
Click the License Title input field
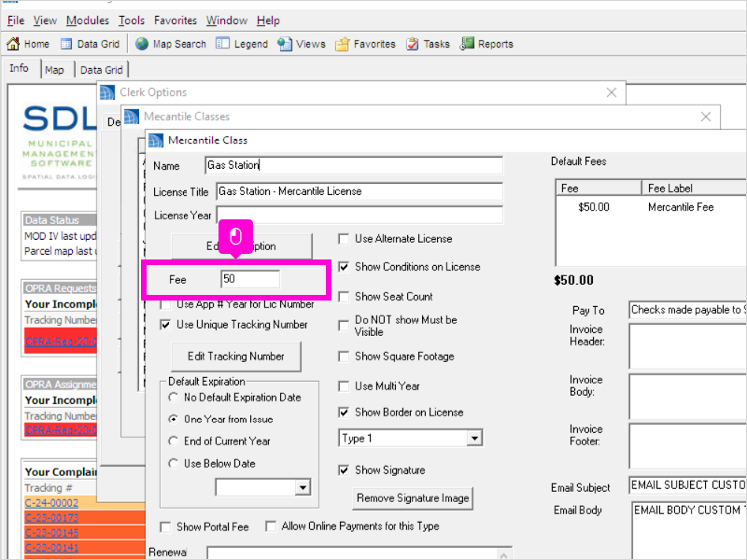(359, 191)
